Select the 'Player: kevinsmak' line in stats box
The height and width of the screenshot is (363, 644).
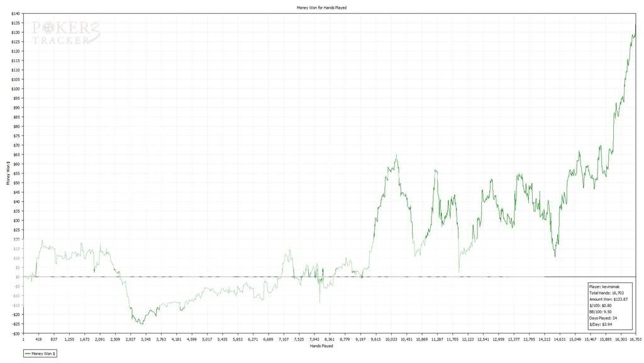click(x=602, y=287)
